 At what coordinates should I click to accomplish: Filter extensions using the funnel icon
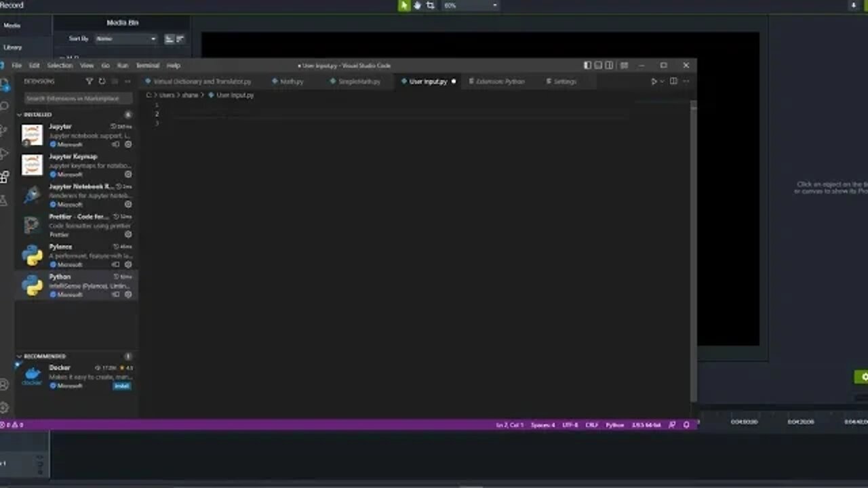pos(89,81)
